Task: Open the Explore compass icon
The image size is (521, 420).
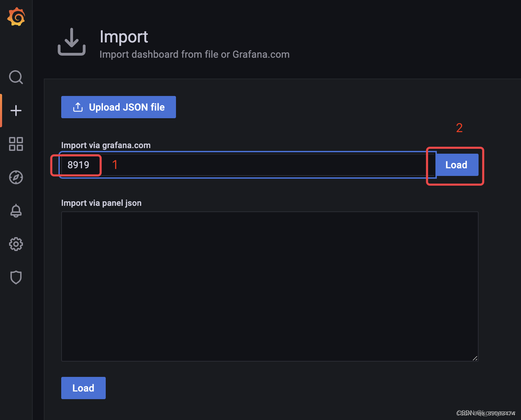Action: tap(16, 177)
